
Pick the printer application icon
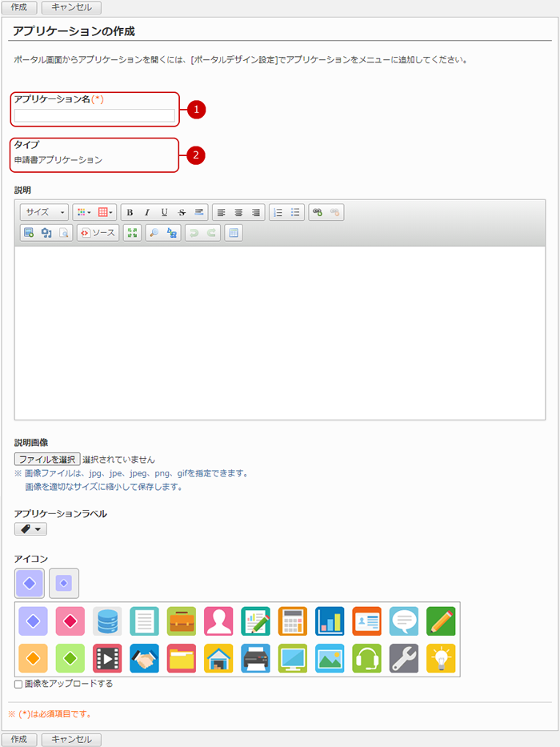(255, 657)
